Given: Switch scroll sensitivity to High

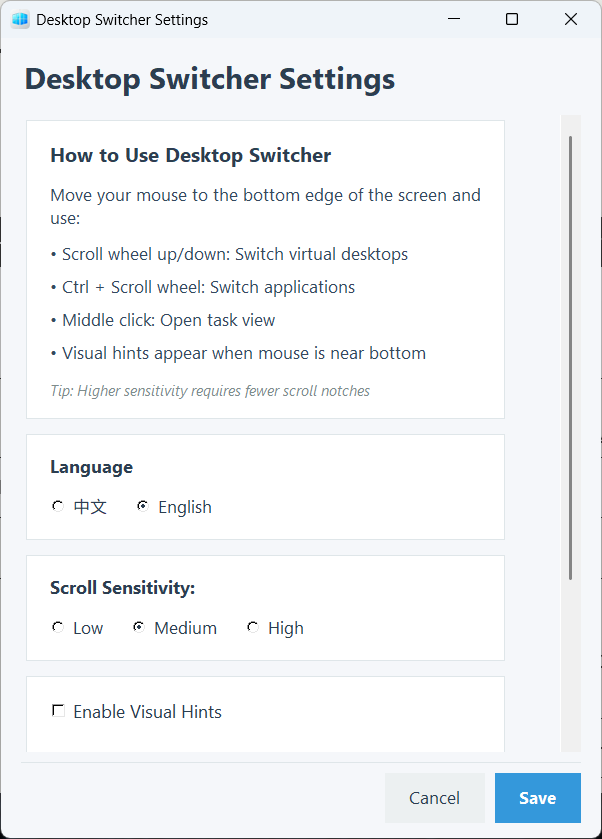Looking at the screenshot, I should pos(253,628).
